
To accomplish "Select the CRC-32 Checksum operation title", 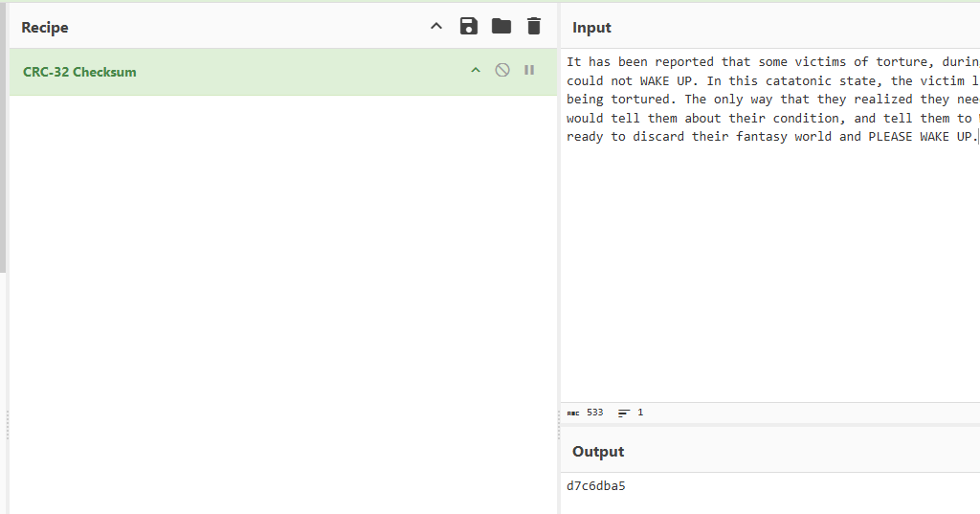I will [x=79, y=72].
